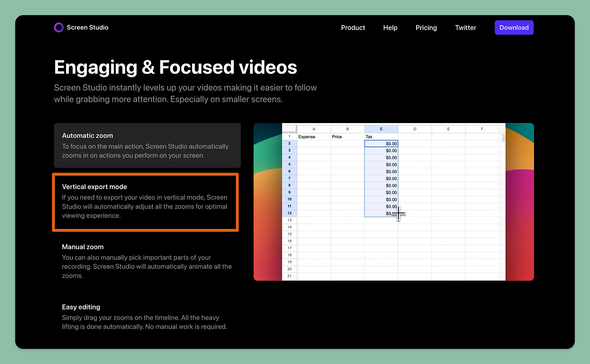Viewport: 590px width, 364px height.
Task: Go to the Help page
Action: (390, 28)
